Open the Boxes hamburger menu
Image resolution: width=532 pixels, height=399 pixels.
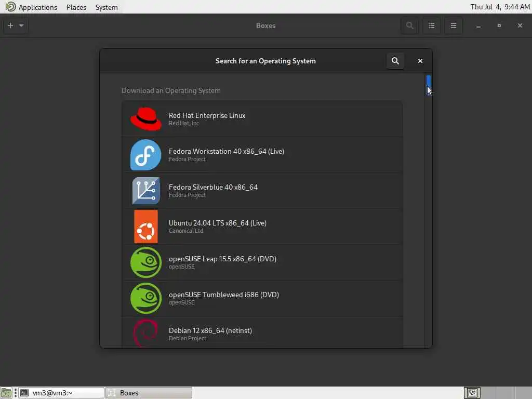pyautogui.click(x=453, y=25)
